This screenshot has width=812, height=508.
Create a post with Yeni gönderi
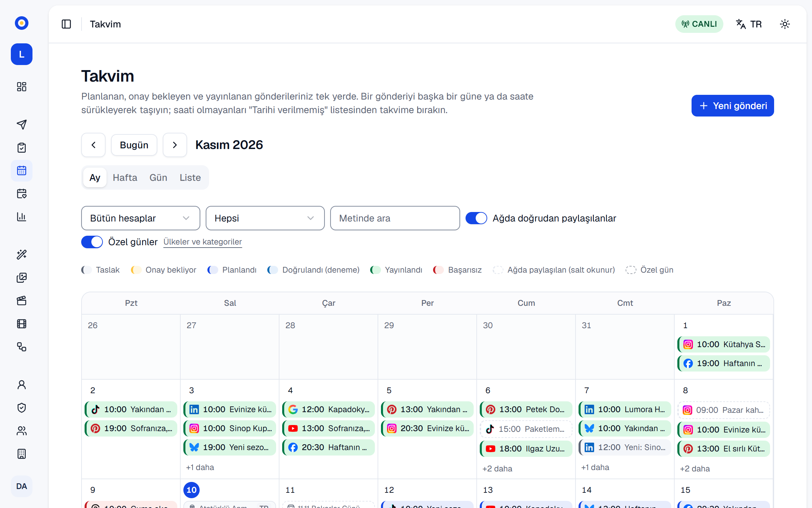pyautogui.click(x=733, y=106)
